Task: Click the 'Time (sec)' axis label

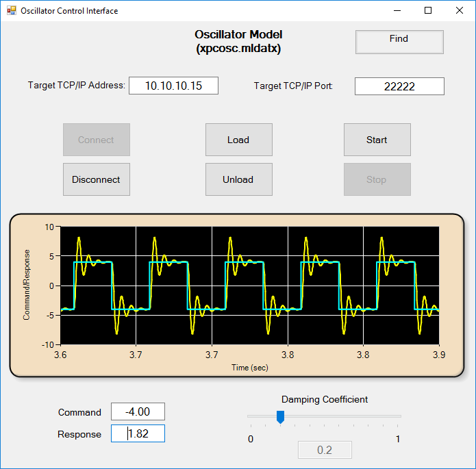Action: 250,368
